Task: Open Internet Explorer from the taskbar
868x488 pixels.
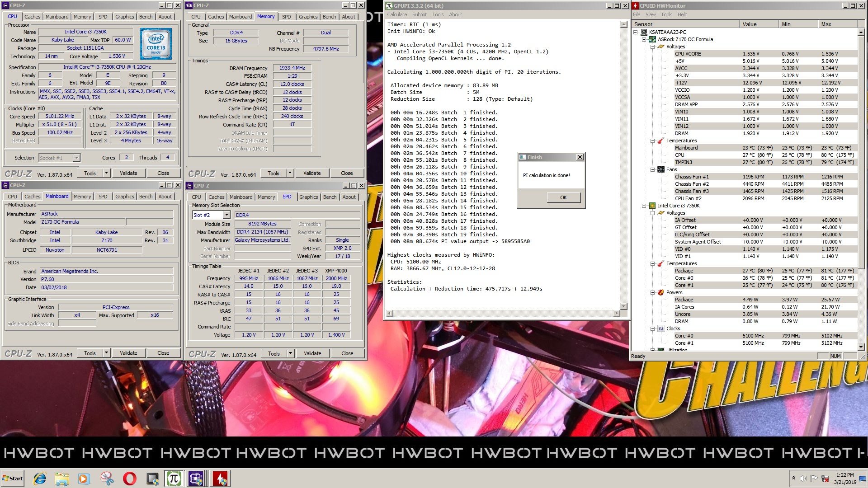Action: pos(40,479)
